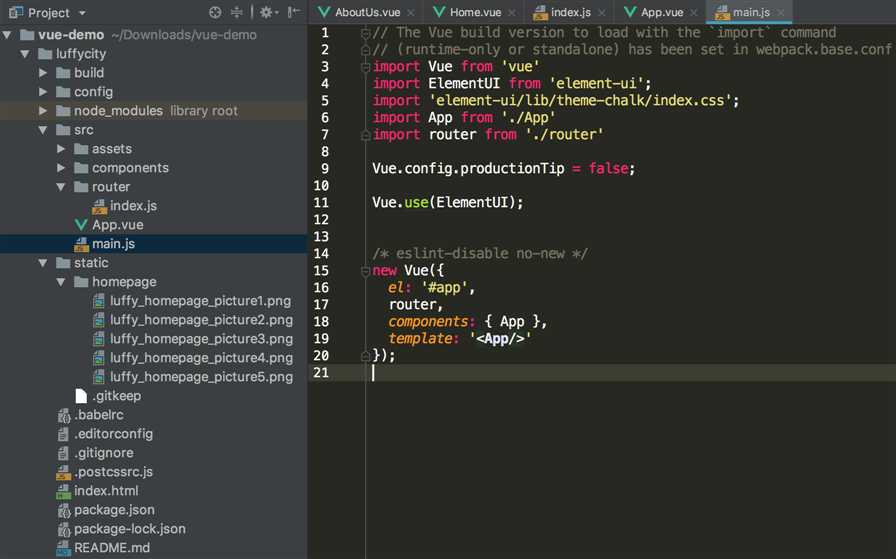Viewport: 896px width, 559px height.
Task: Place cursor on empty line 21
Action: pos(602,373)
